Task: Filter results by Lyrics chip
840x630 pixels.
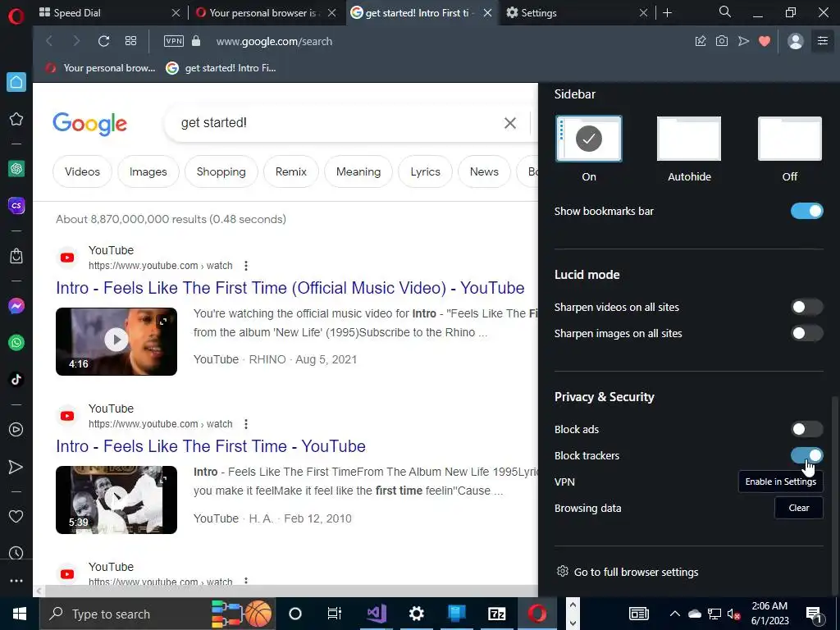Action: coord(426,171)
